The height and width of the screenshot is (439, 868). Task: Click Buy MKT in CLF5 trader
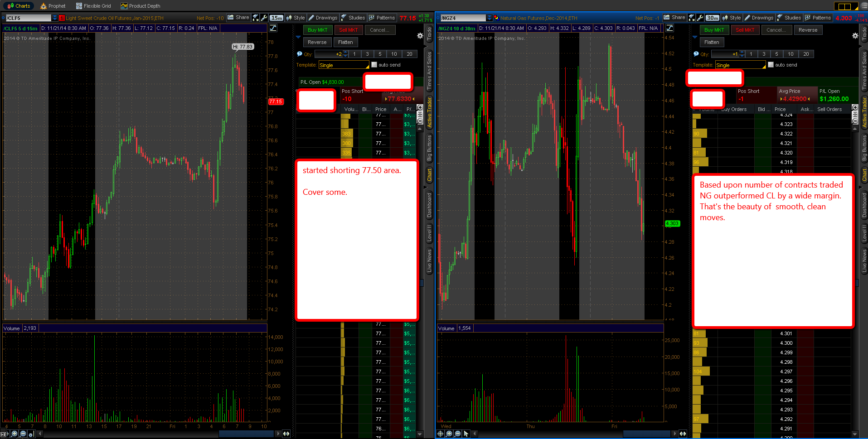point(317,30)
